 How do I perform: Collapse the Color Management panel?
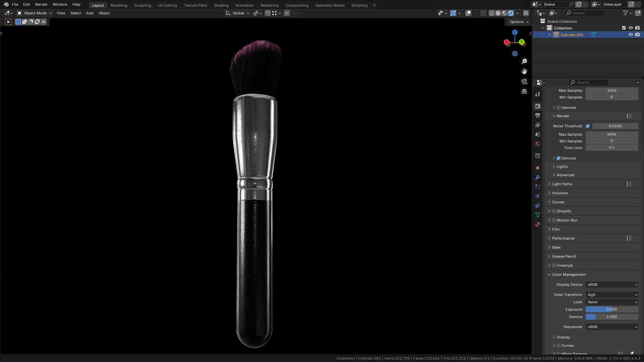tap(569, 275)
